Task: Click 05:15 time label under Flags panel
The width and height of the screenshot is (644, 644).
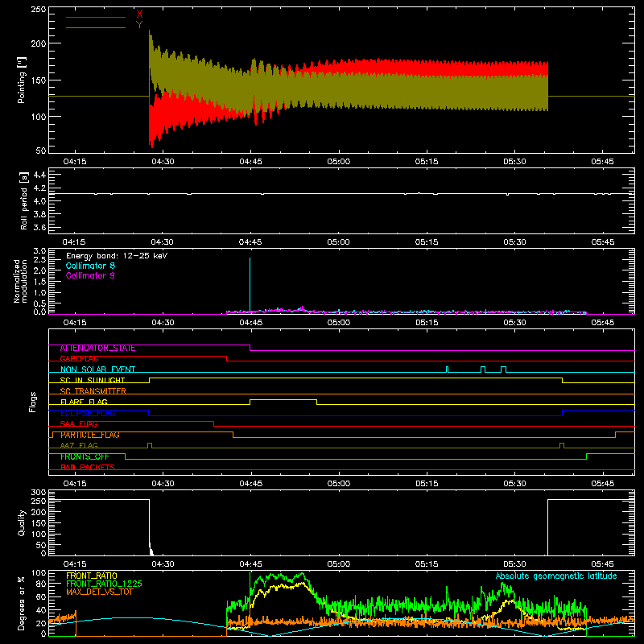Action: [427, 484]
